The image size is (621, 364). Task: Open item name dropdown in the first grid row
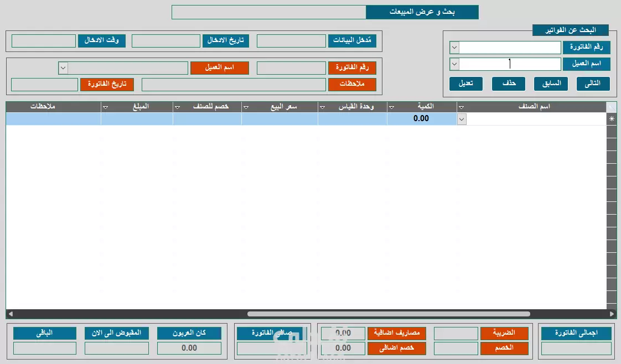click(x=462, y=119)
